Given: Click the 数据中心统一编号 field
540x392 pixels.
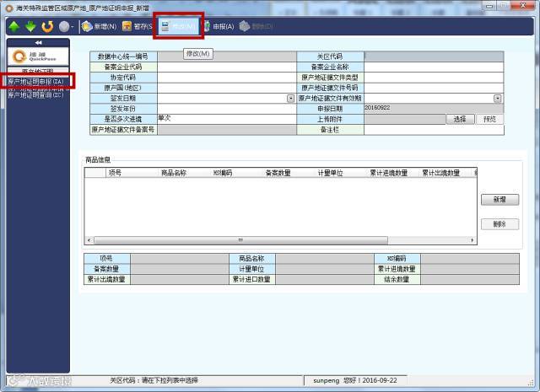Looking at the screenshot, I should point(227,56).
